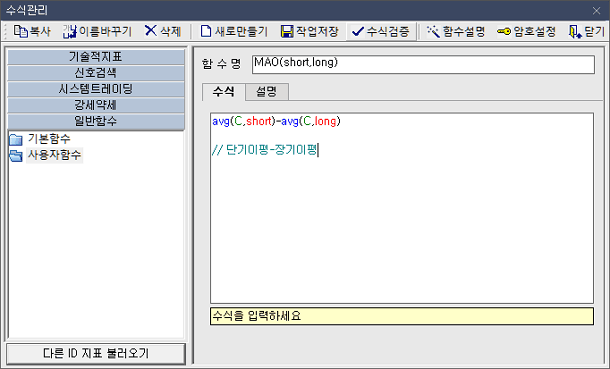Viewport: 610px width, 369px height.
Task: Select the 기본함수 folder icon
Action: [x=16, y=139]
